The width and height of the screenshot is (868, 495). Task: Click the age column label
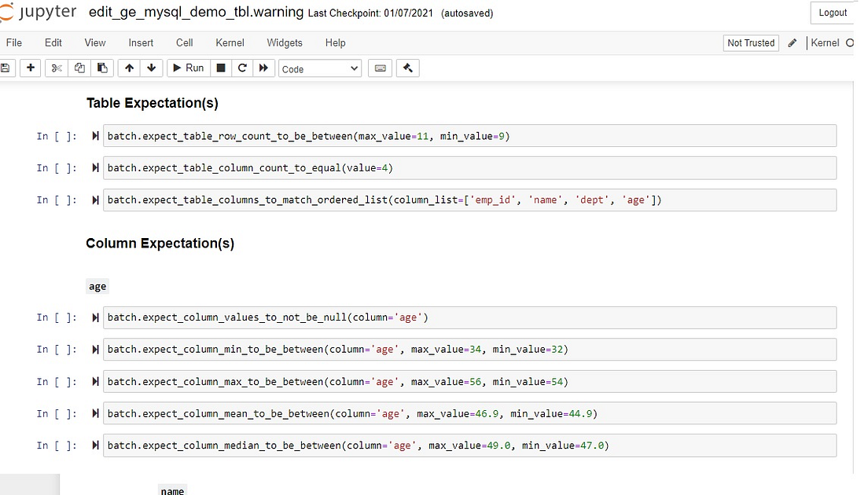tap(97, 287)
